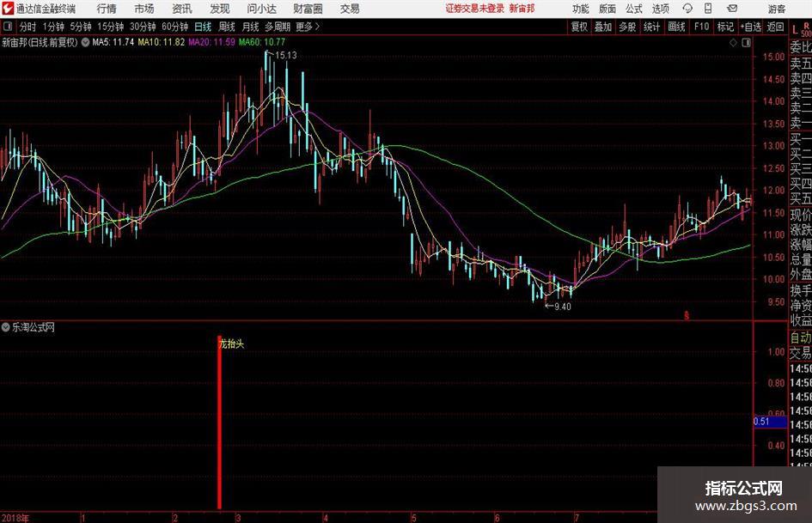
Task: Open the mobile phone icon
Action: point(708,9)
